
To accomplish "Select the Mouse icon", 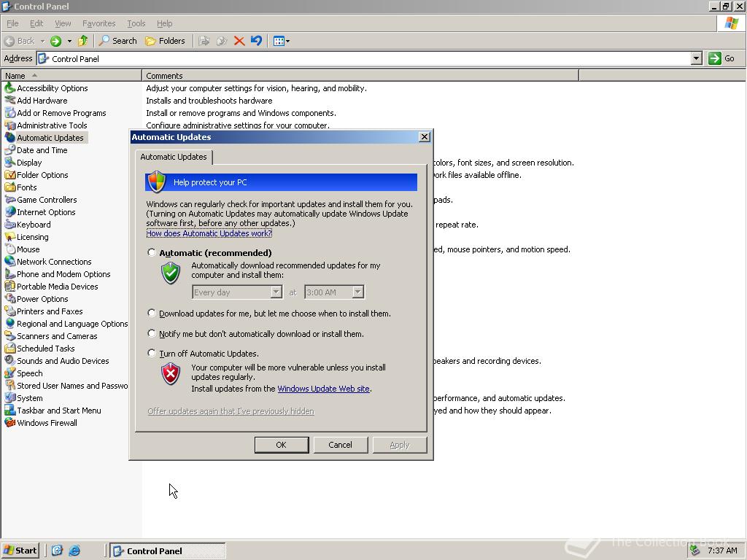I will pyautogui.click(x=9, y=249).
